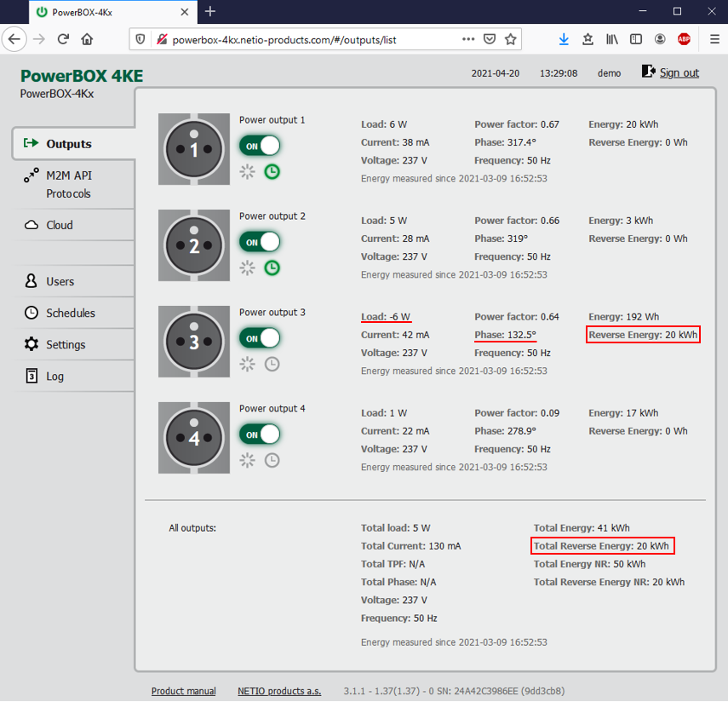
Task: Toggle Power output 4 ON switch
Action: click(260, 434)
